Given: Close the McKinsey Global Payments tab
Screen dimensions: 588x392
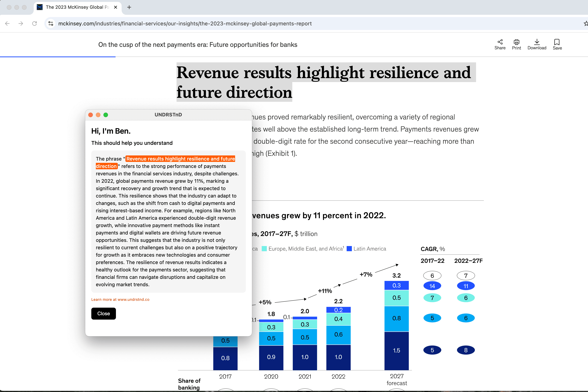Looking at the screenshot, I should [x=115, y=7].
